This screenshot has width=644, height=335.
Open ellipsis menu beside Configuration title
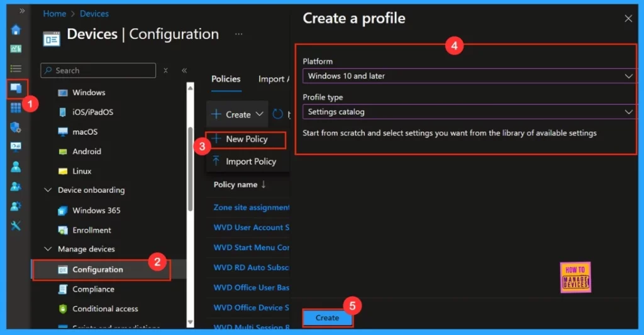238,34
